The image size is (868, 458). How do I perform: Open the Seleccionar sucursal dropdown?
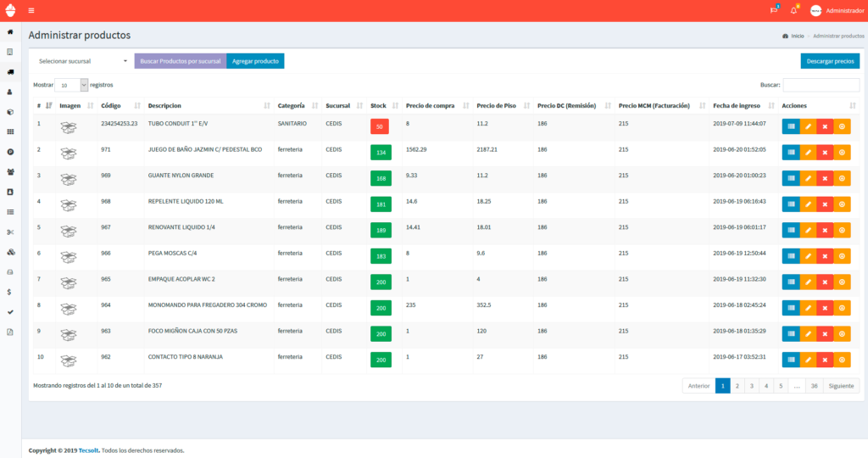coord(83,61)
